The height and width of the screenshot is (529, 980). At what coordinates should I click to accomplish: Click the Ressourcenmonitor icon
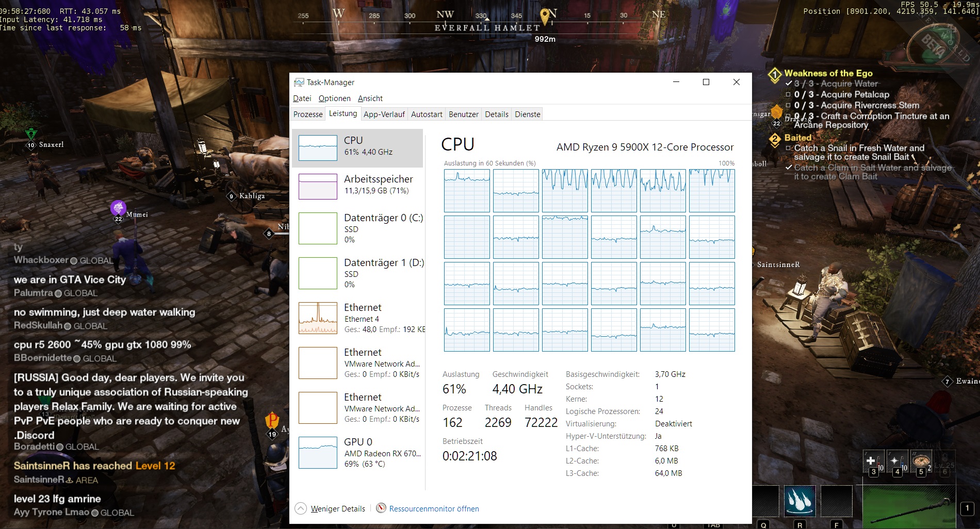coord(381,508)
